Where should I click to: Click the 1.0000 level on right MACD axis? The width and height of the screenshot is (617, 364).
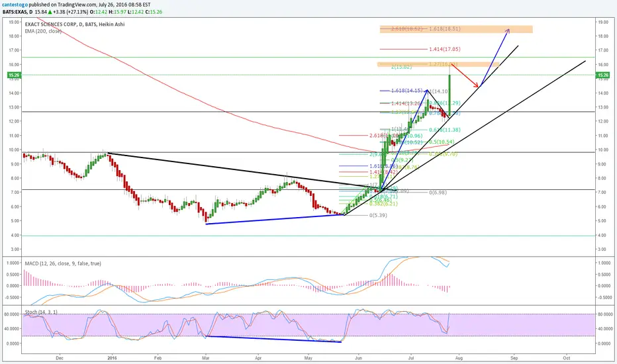(604, 263)
